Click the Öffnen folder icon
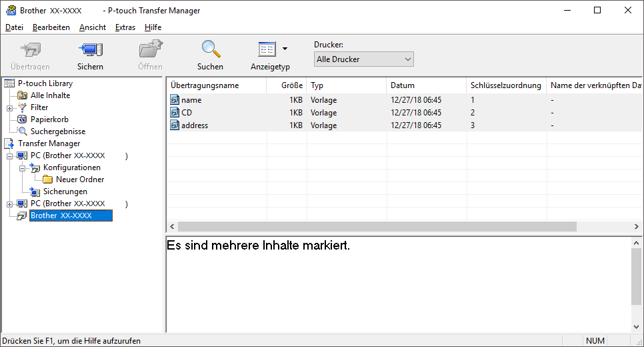 pos(150,49)
